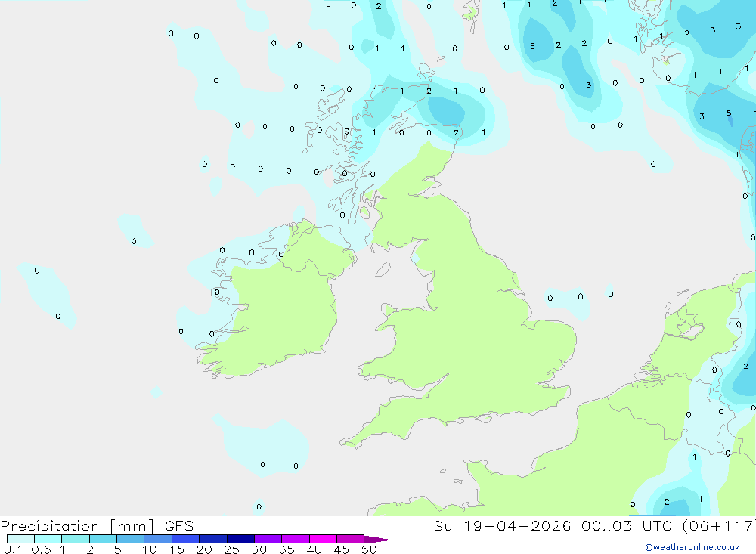Click the 15–20 mm legend color swatch
Screen dimensions: 756x554
tap(185, 539)
